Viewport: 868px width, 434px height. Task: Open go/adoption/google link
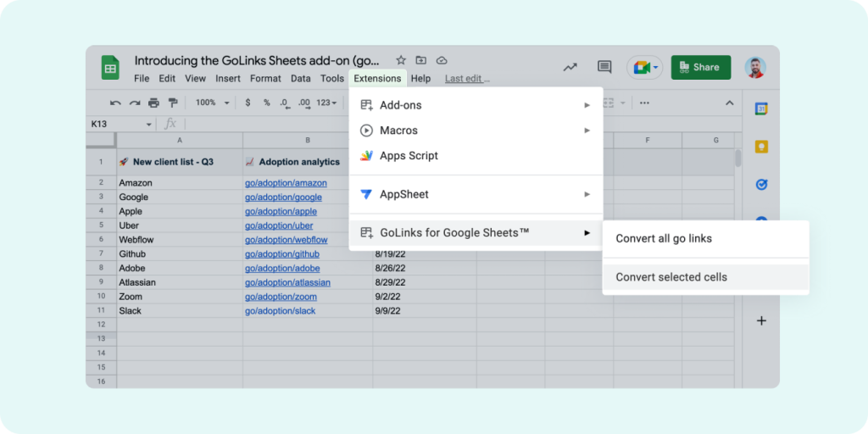click(283, 197)
